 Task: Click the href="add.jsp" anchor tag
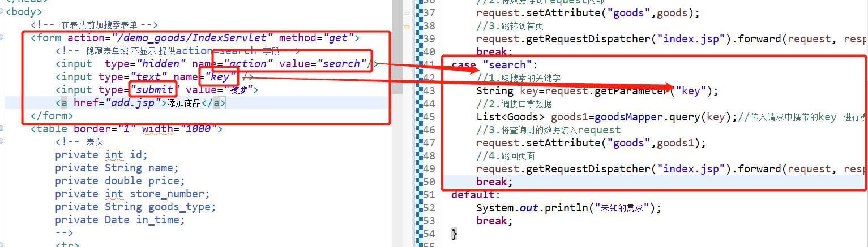140,103
